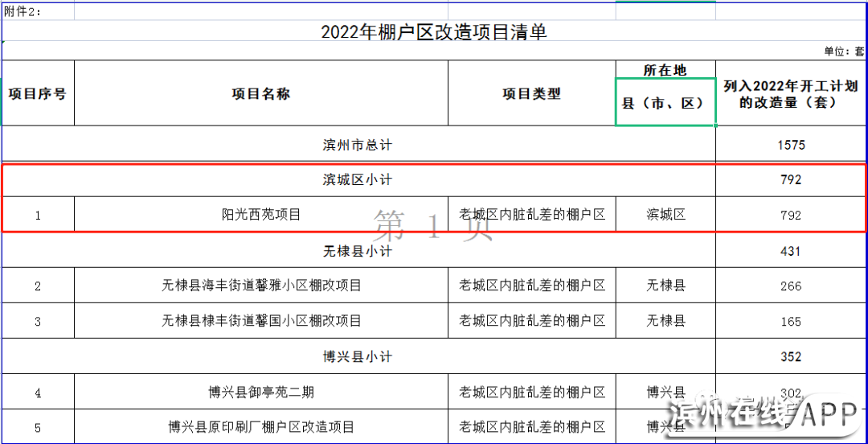Select the 列入2022年开工计划的改造量 header cell
Viewport: 868px width, 444px height.
click(x=790, y=94)
